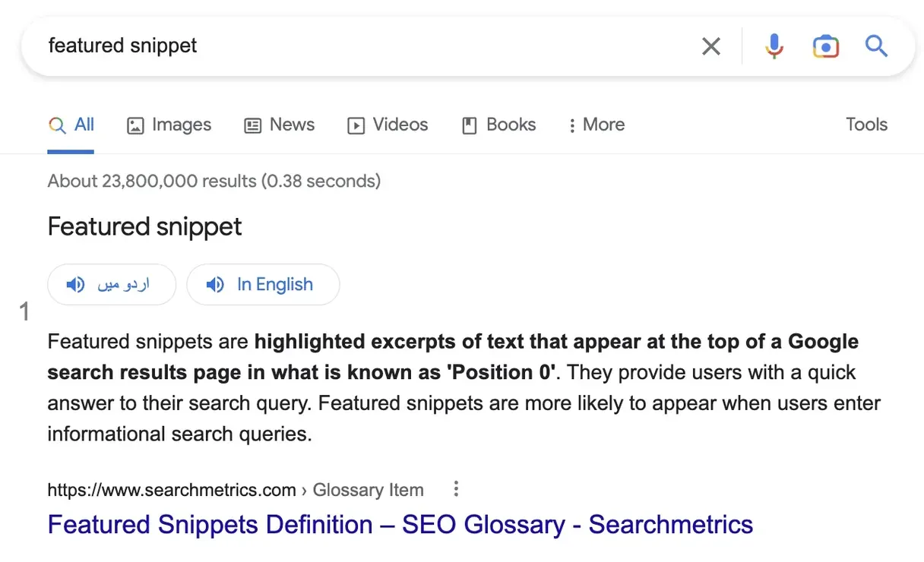Open the three-dot menu next to searchmetrics.com
The width and height of the screenshot is (924, 562).
(x=456, y=490)
